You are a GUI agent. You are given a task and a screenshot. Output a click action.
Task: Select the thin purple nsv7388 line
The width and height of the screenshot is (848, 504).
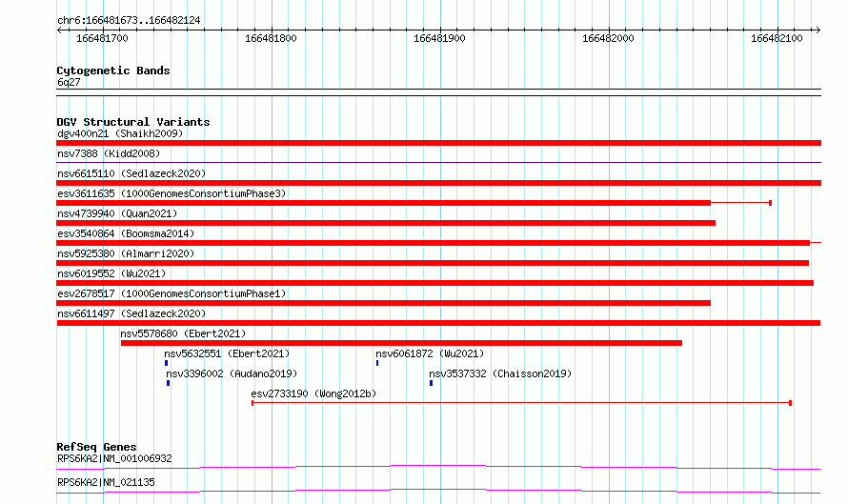438,162
